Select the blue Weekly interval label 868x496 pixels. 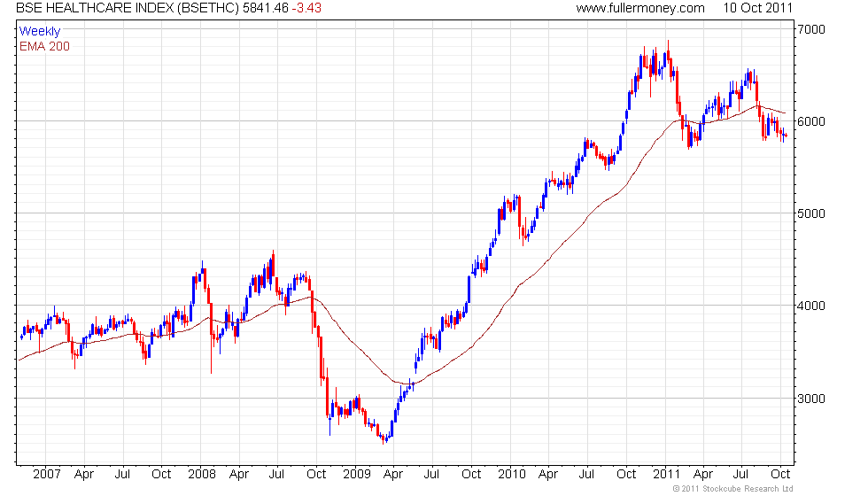click(x=40, y=31)
